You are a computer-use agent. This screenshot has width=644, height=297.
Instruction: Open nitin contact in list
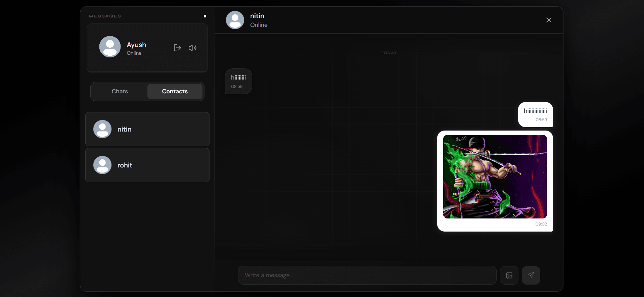tap(147, 129)
